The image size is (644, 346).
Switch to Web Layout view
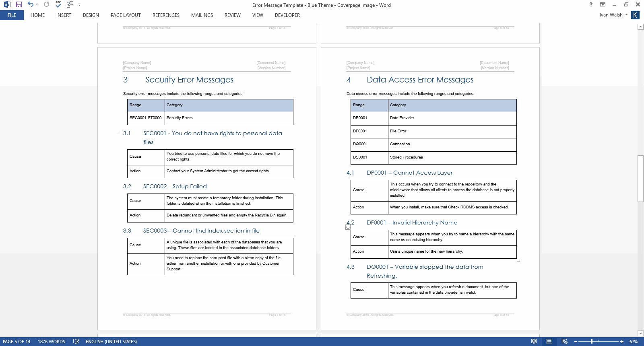click(564, 342)
